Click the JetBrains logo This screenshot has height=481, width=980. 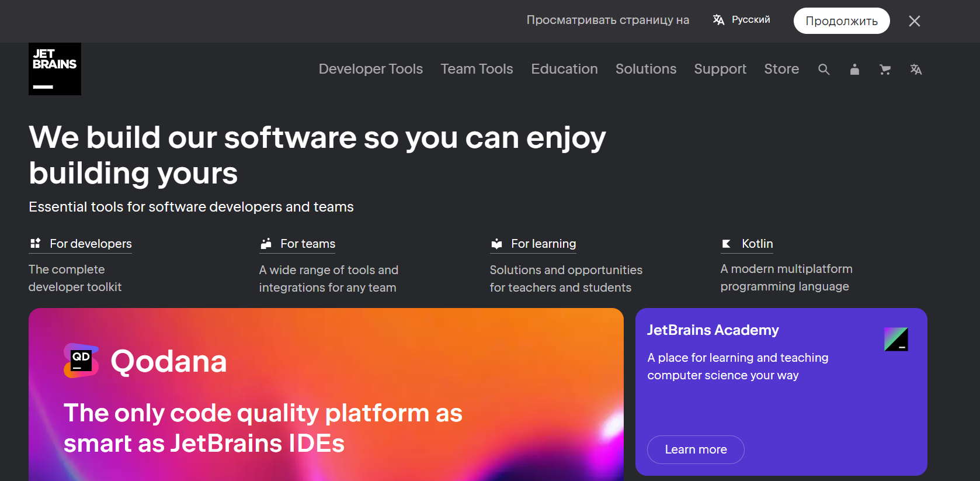coord(55,69)
